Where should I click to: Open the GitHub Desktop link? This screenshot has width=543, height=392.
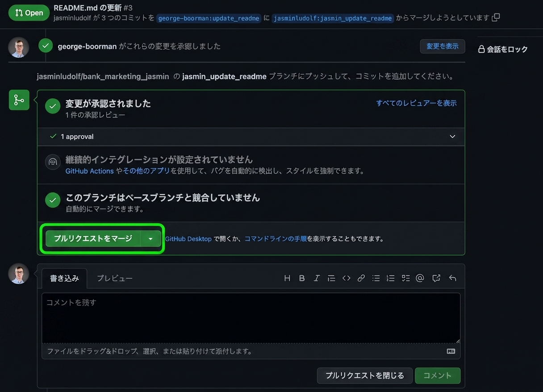click(x=188, y=239)
